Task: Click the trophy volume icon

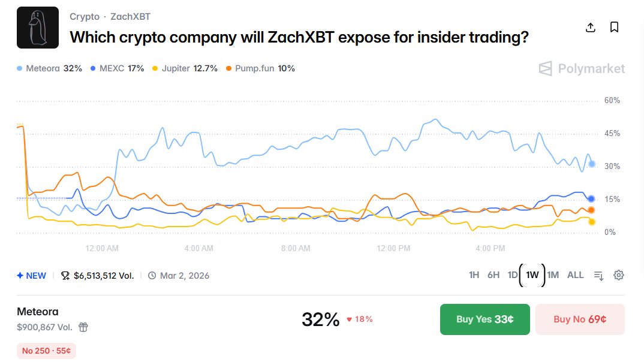Action: 65,276
